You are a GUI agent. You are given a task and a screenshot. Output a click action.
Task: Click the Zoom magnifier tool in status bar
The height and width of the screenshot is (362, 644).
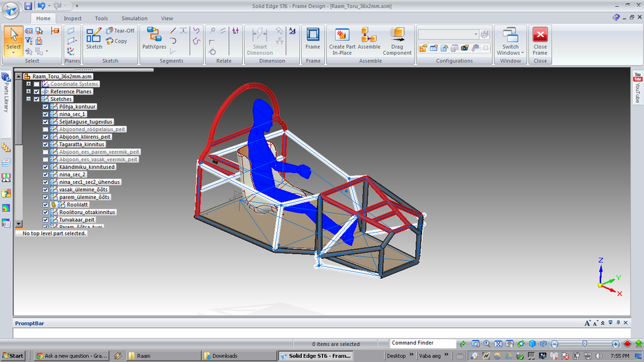(x=487, y=344)
